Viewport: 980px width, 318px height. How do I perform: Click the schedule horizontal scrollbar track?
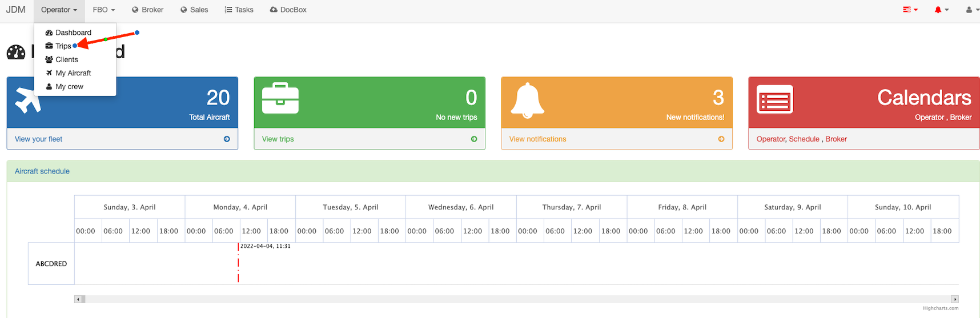(514, 299)
